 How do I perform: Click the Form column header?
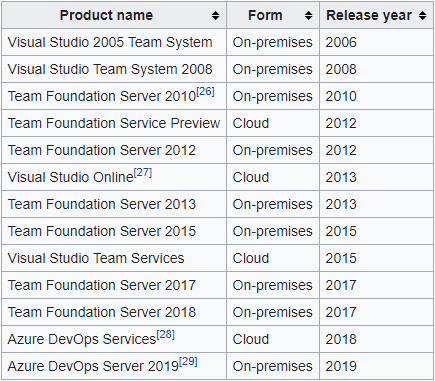273,15
